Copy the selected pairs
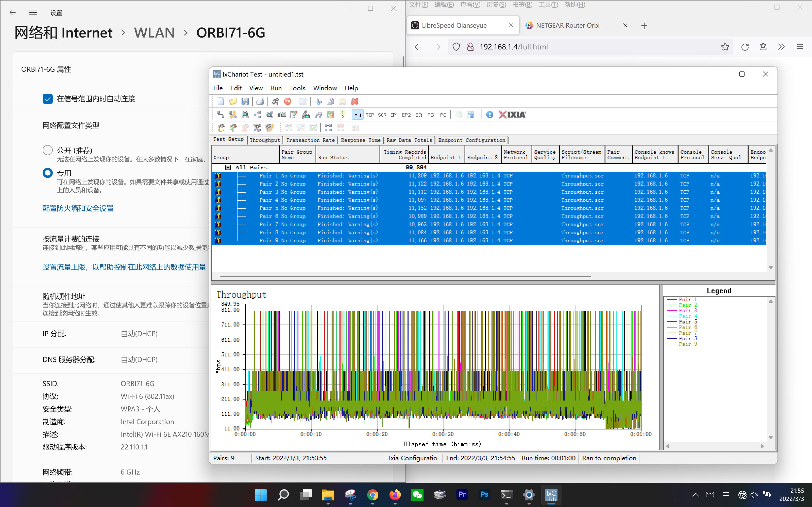The height and width of the screenshot is (507, 812). coord(330,101)
